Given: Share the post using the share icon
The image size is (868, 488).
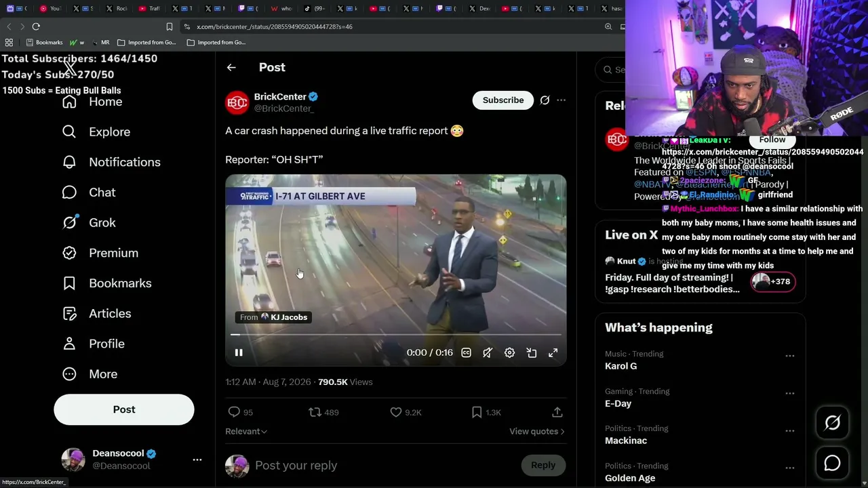Looking at the screenshot, I should (557, 412).
